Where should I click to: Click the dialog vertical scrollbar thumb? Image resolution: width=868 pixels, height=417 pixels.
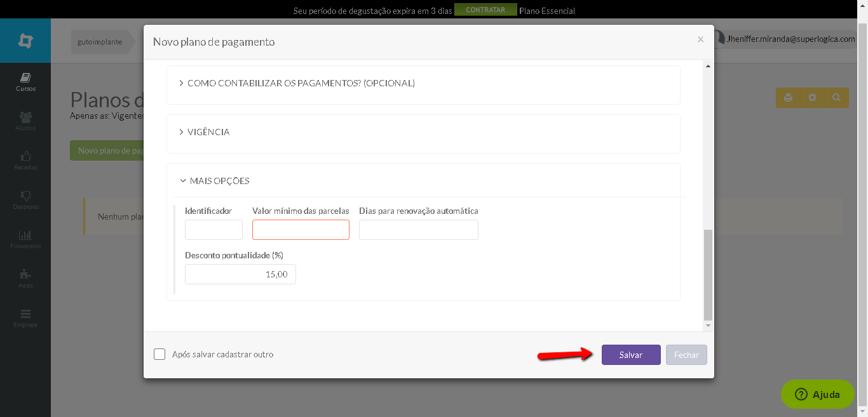click(x=709, y=275)
